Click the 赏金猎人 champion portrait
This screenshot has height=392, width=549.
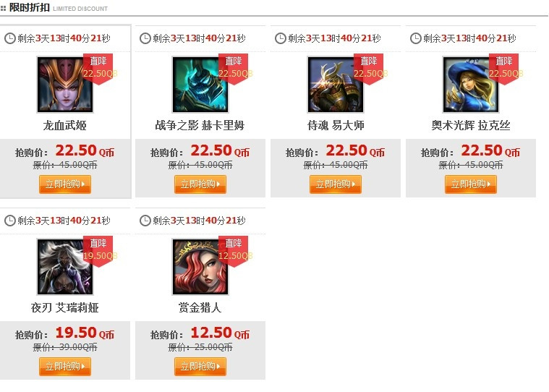pyautogui.click(x=200, y=267)
